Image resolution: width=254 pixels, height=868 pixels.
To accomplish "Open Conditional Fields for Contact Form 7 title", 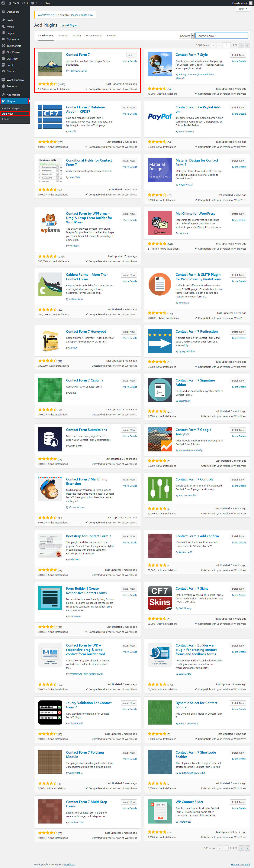I will (89, 162).
